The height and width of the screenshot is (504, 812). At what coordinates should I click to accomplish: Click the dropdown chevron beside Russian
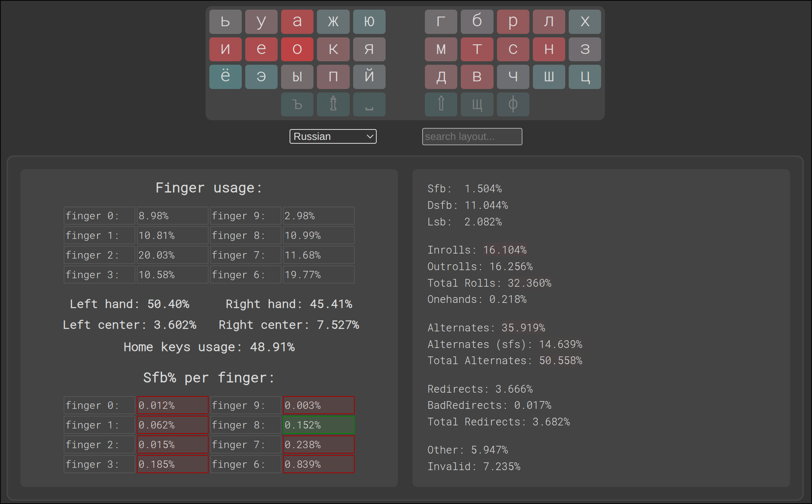369,136
